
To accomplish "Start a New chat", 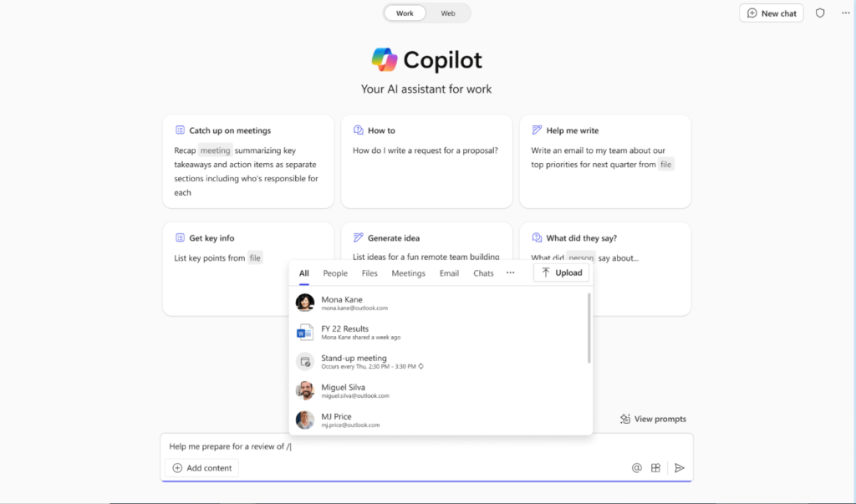I will pos(772,13).
